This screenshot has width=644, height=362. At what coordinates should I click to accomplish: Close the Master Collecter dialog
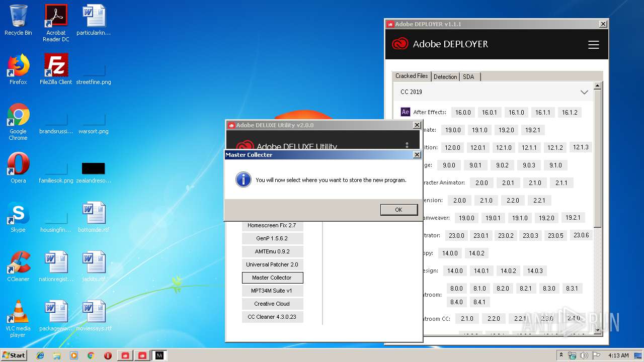[x=417, y=155]
